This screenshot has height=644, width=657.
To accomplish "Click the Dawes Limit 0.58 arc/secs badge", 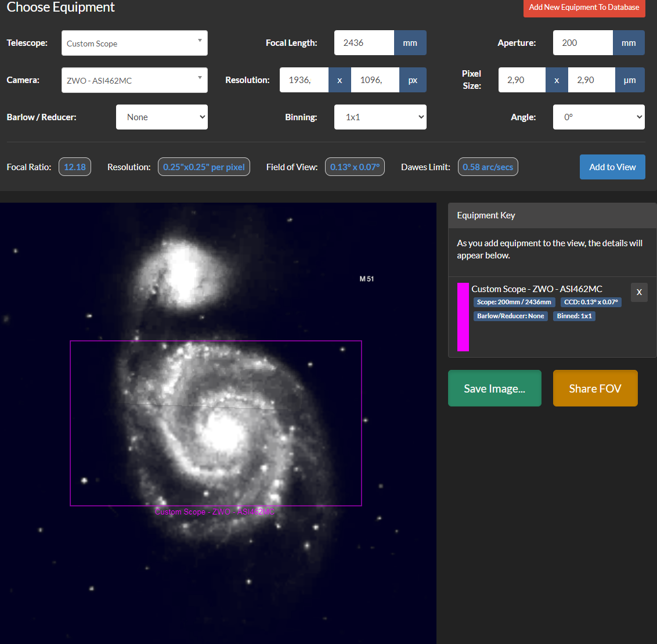I will click(x=488, y=167).
